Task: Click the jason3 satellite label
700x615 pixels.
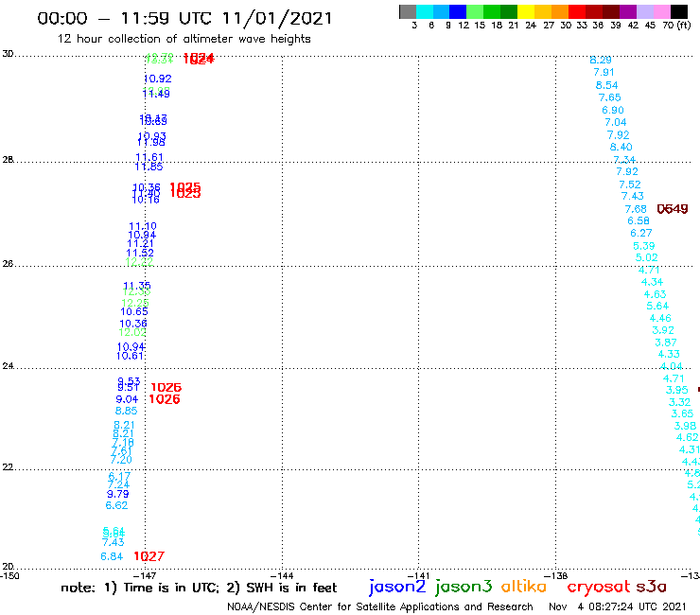Action: (464, 587)
